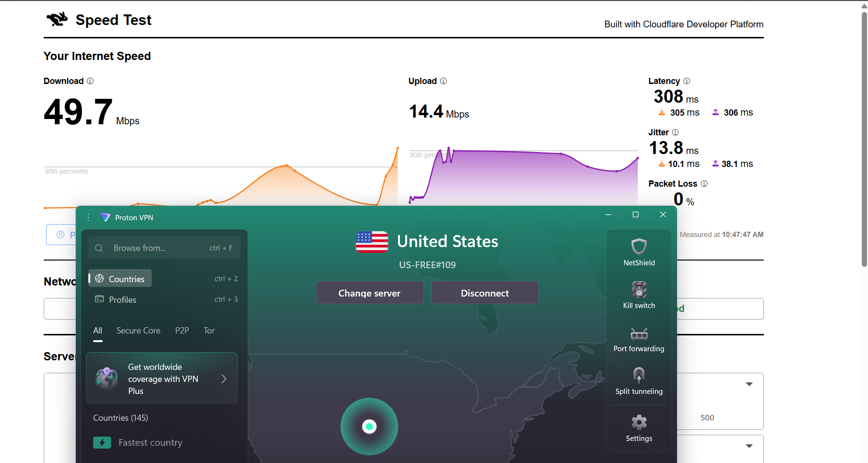Click the 305 ms download latency value

[x=679, y=112]
